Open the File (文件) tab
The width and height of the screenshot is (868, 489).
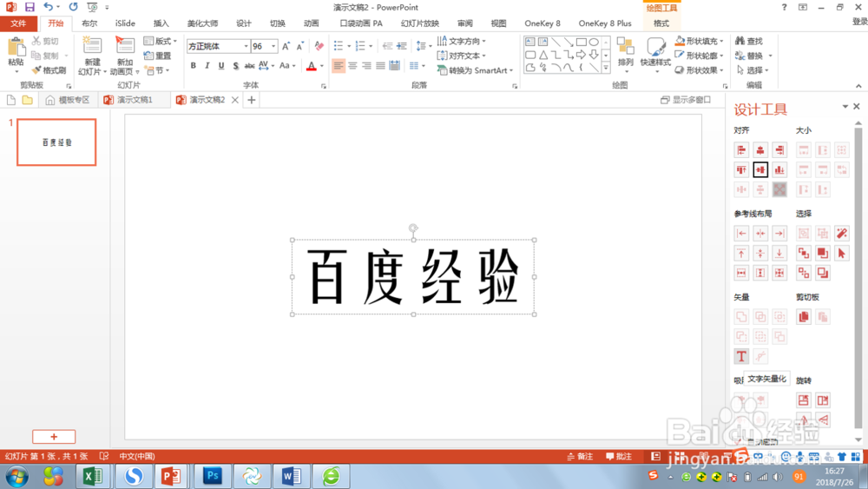pos(18,23)
